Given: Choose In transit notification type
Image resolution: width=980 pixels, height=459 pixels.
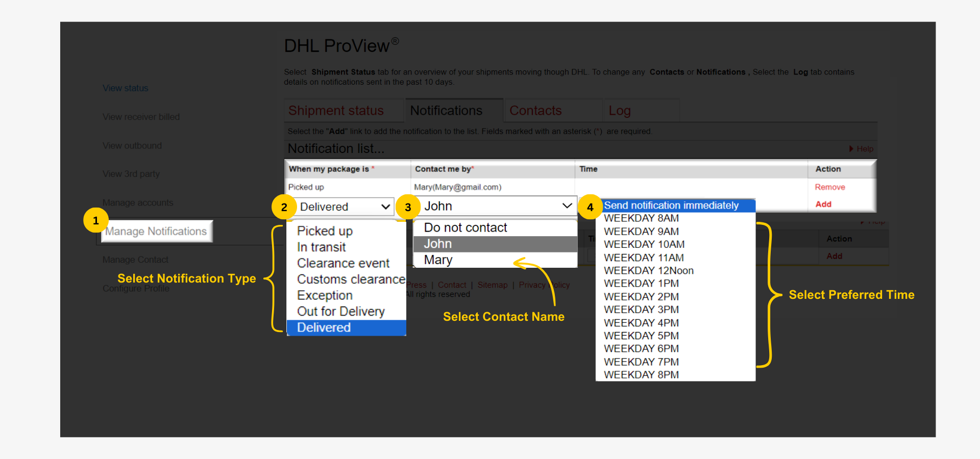Looking at the screenshot, I should (x=347, y=247).
